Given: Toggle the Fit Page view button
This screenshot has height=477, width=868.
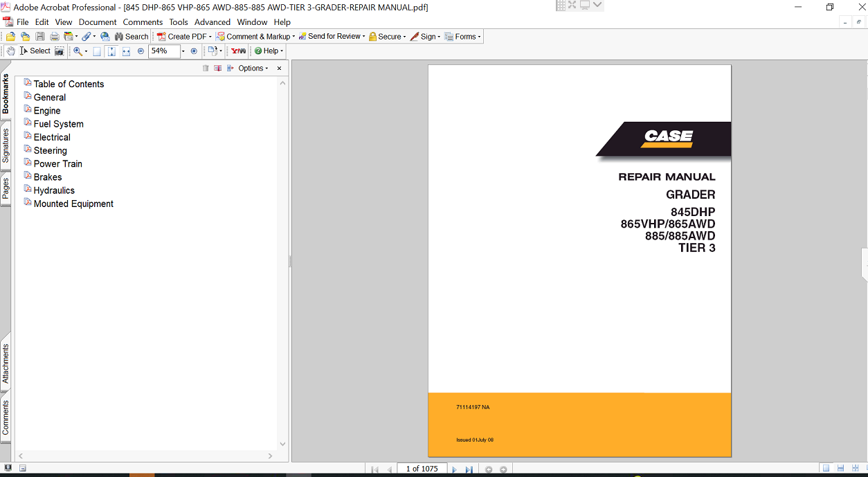Looking at the screenshot, I should [x=111, y=51].
